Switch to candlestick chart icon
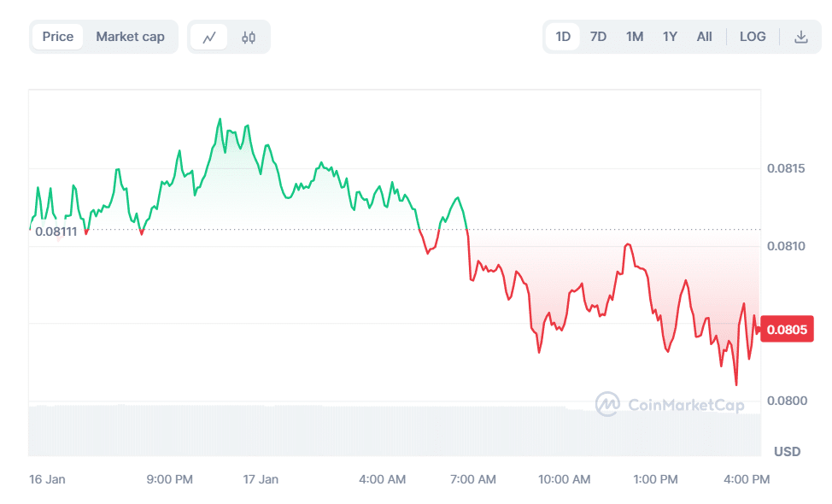The image size is (832, 504). point(249,38)
